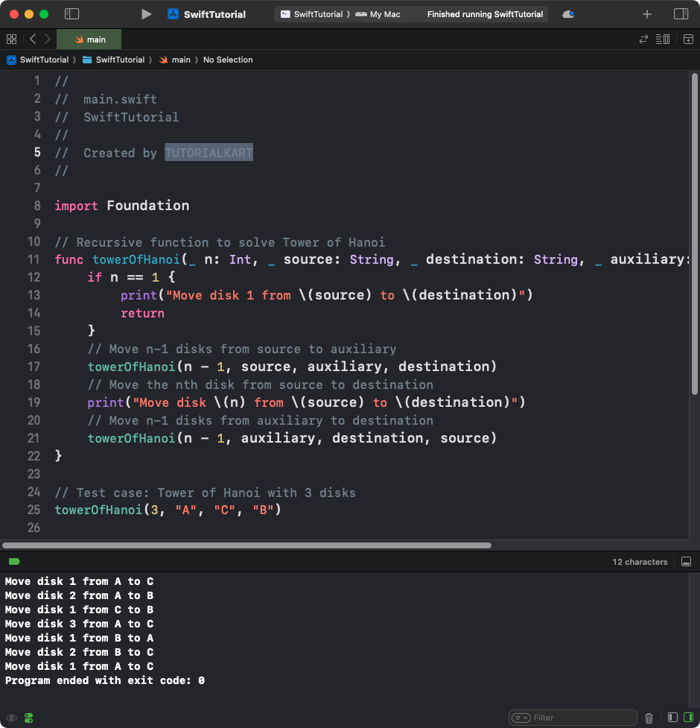Screen dimensions: 700x728
Task: Click the towerOfHanoi call on line 25
Action: tap(168, 510)
